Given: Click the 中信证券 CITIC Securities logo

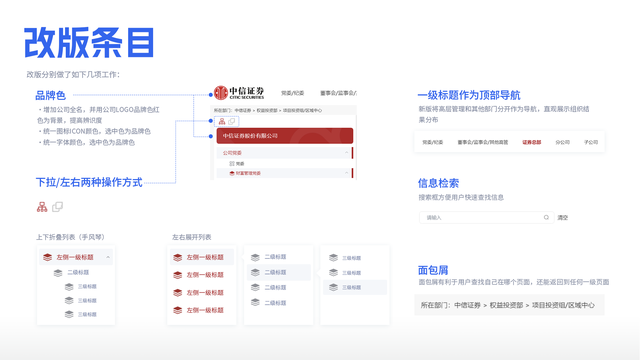Looking at the screenshot, I should click(239, 93).
